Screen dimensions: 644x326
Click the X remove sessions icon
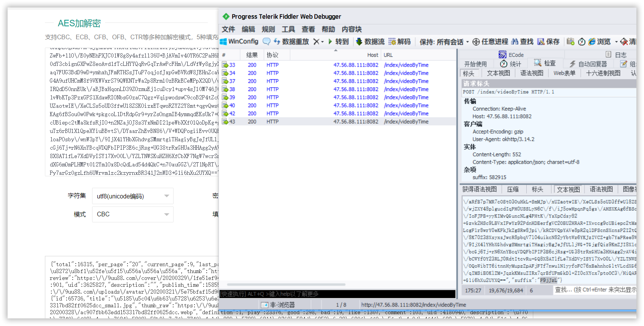click(316, 42)
